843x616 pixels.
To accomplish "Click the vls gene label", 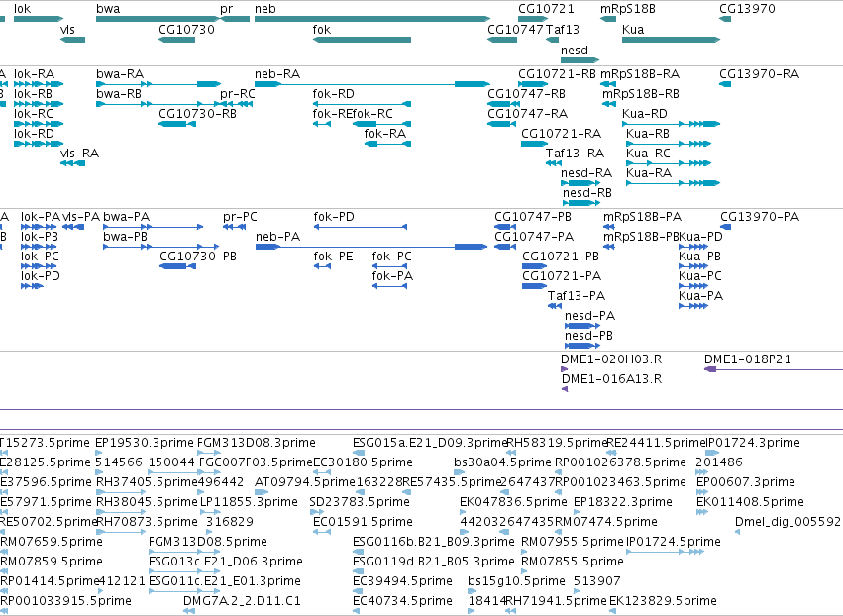I will 67,29.
